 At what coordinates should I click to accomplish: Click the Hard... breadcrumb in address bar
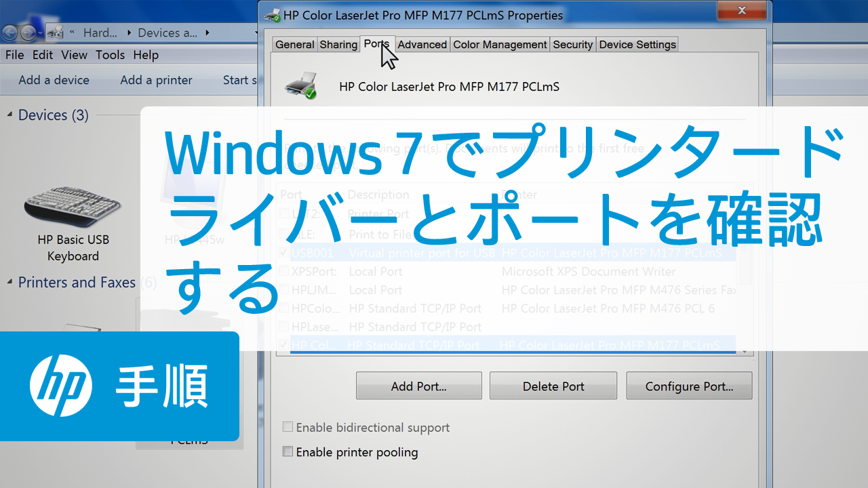click(101, 33)
